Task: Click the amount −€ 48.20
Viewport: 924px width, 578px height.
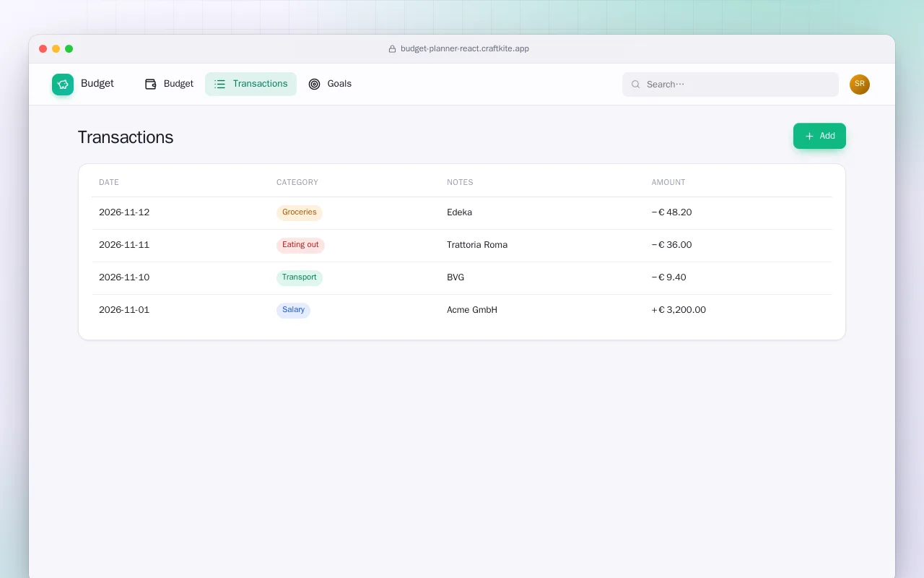Action: 671,212
